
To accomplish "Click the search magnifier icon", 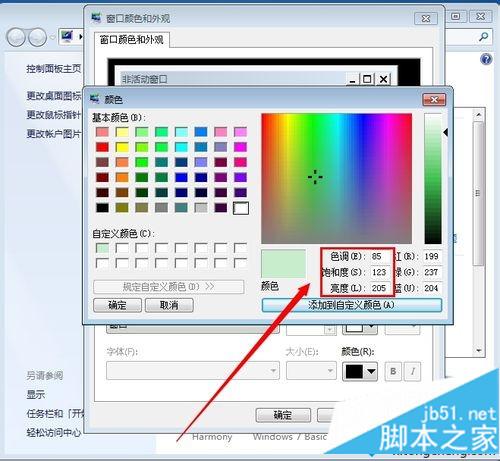I will (483, 36).
